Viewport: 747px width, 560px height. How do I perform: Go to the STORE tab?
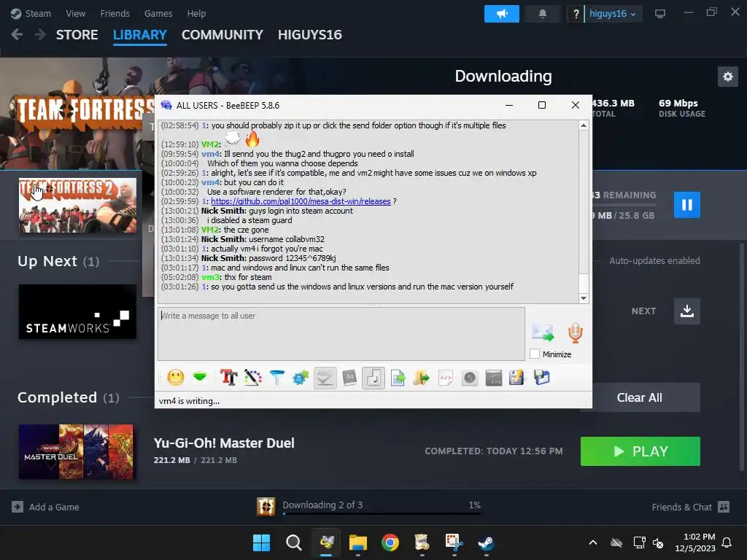(x=77, y=35)
